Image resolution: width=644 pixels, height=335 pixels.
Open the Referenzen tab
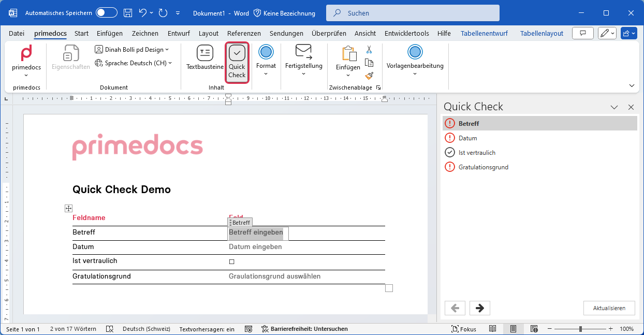point(244,33)
